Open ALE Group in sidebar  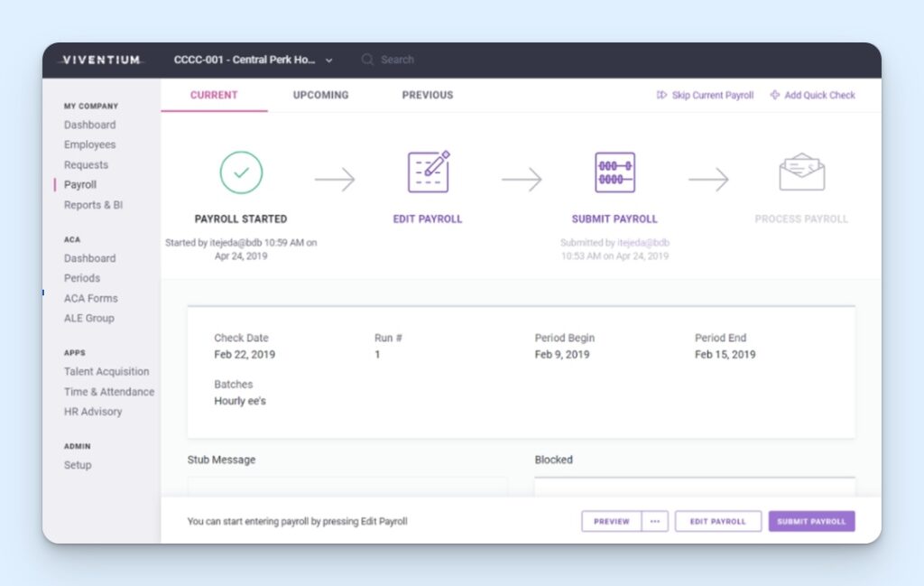tap(89, 318)
